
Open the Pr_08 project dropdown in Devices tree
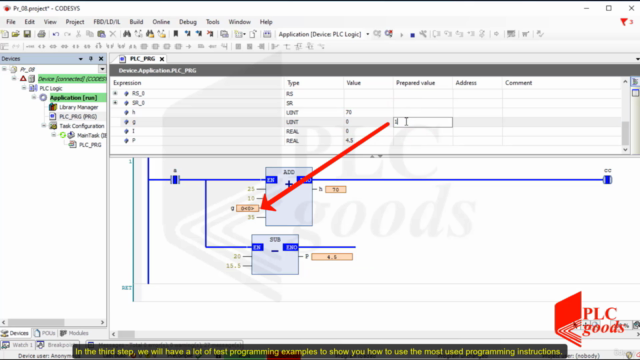point(102,69)
